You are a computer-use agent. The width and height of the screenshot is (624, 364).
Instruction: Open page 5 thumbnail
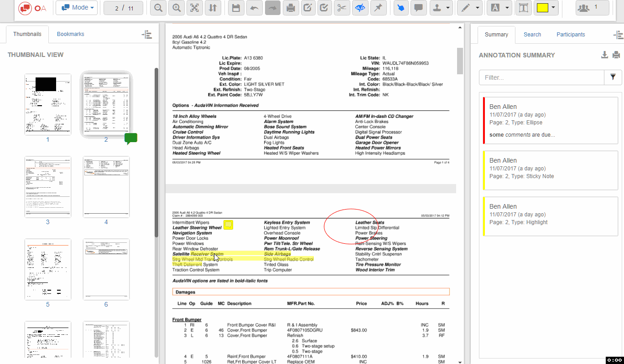click(x=48, y=269)
